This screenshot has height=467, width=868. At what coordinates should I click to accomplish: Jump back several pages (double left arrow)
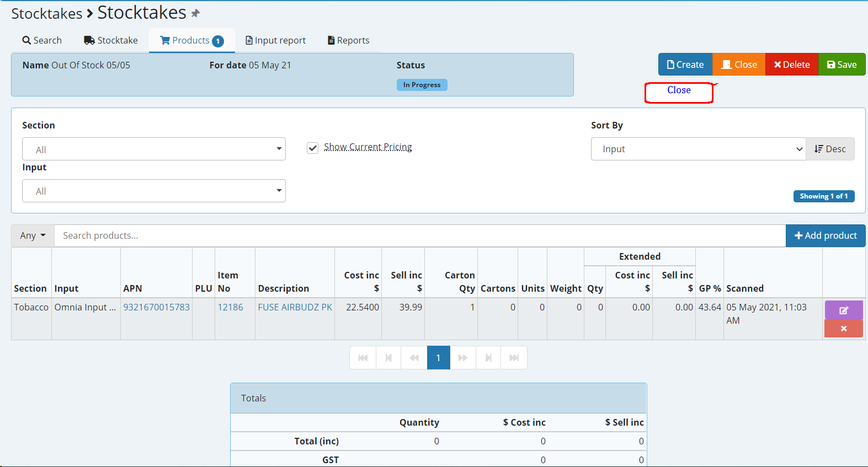(414, 358)
